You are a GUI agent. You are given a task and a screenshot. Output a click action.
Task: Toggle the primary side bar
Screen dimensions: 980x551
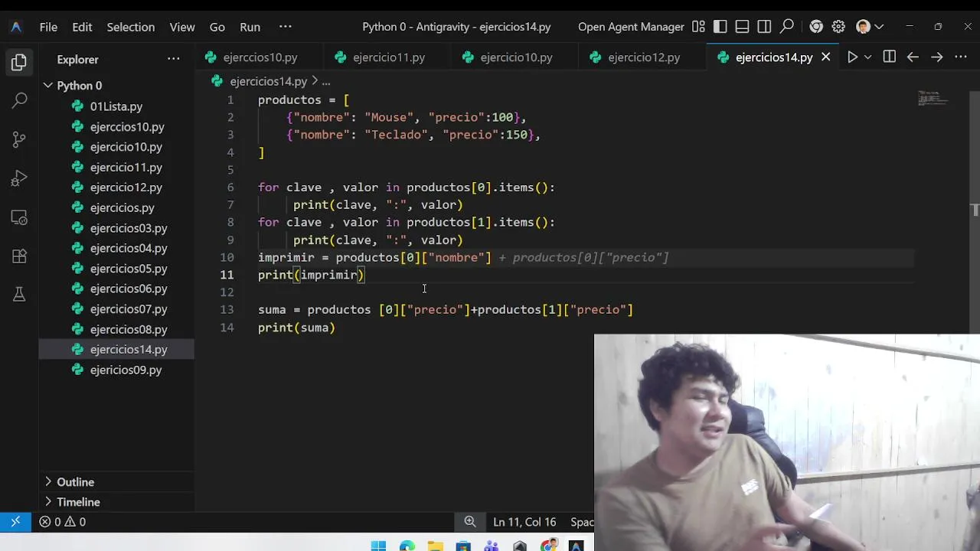pyautogui.click(x=720, y=27)
